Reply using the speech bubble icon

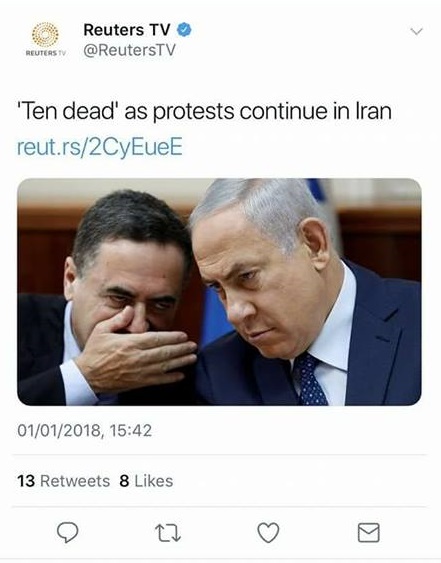click(68, 532)
